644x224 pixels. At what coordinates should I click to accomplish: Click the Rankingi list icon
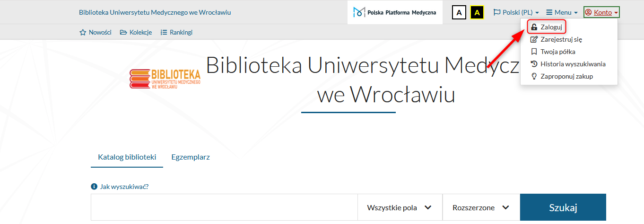click(x=164, y=33)
